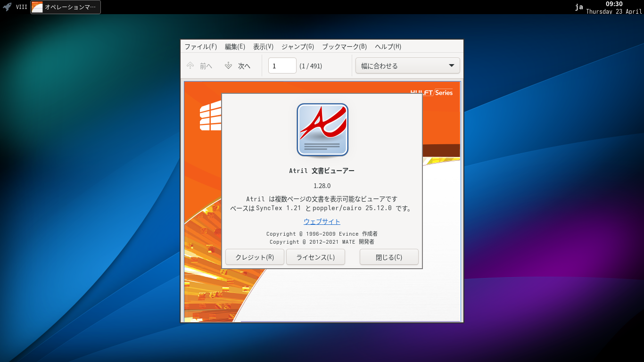Open the ウェブサイト link
This screenshot has width=644, height=362.
point(322,222)
